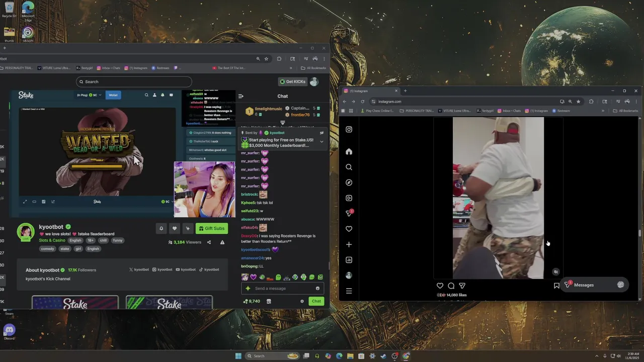The image size is (644, 362).
Task: Expand the pinned kyootbot message
Action: 321,142
